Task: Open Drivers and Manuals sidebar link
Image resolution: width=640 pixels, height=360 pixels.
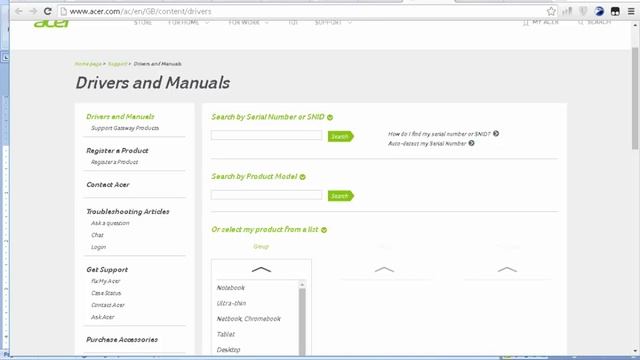Action: click(120, 117)
